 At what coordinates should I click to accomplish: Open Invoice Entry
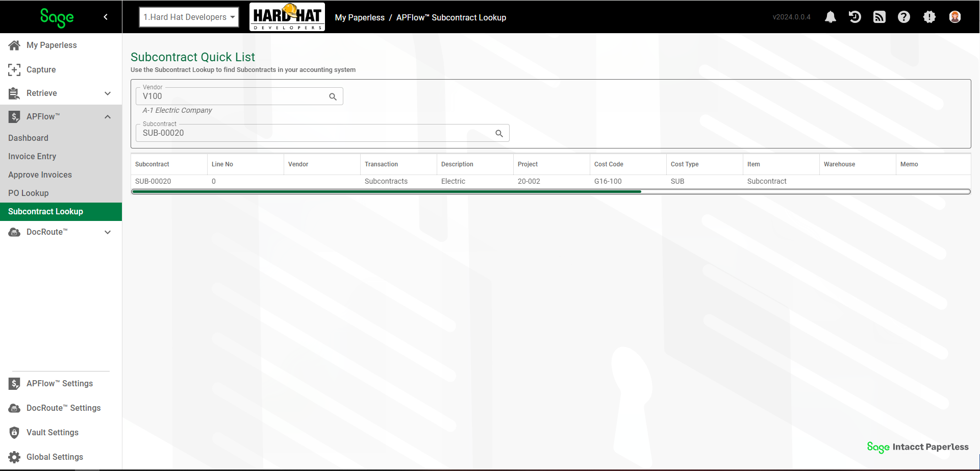(x=32, y=157)
